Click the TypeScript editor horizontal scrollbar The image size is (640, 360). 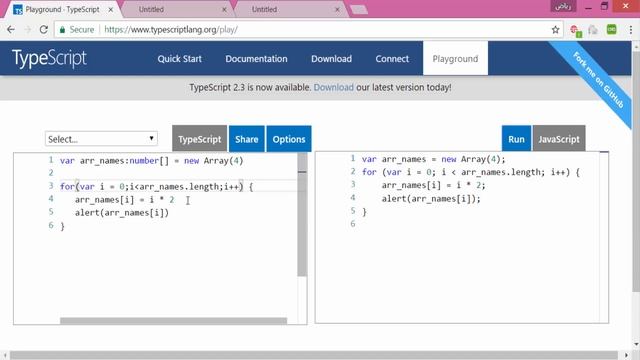click(173, 321)
